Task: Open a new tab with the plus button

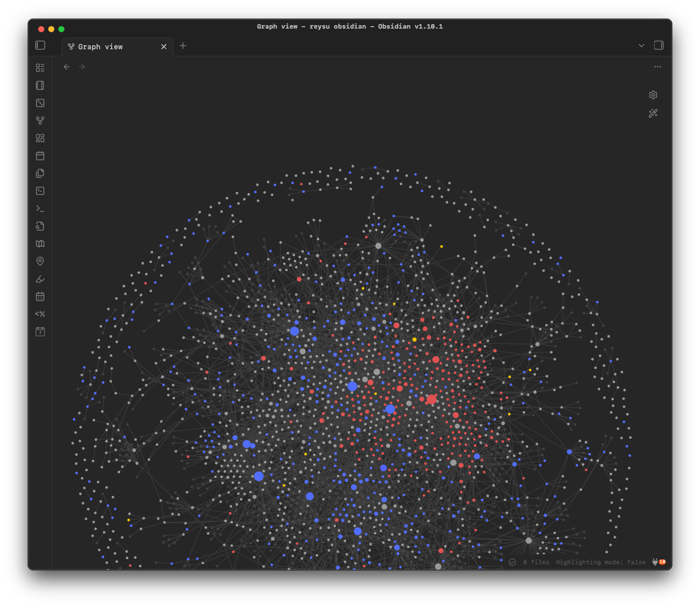Action: click(183, 46)
